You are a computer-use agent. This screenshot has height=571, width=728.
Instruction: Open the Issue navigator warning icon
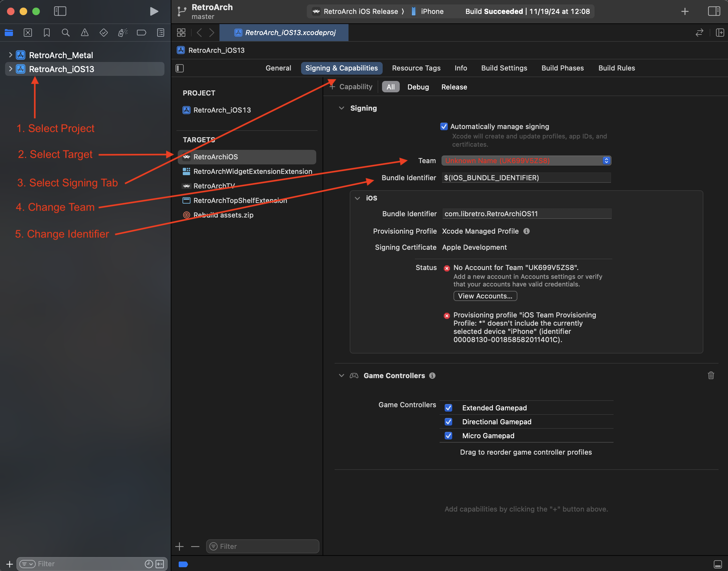85,33
